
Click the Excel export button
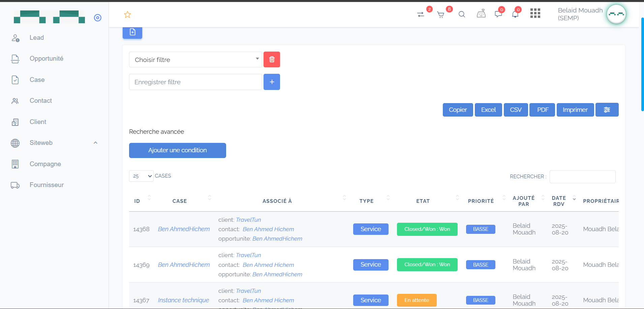pyautogui.click(x=488, y=110)
